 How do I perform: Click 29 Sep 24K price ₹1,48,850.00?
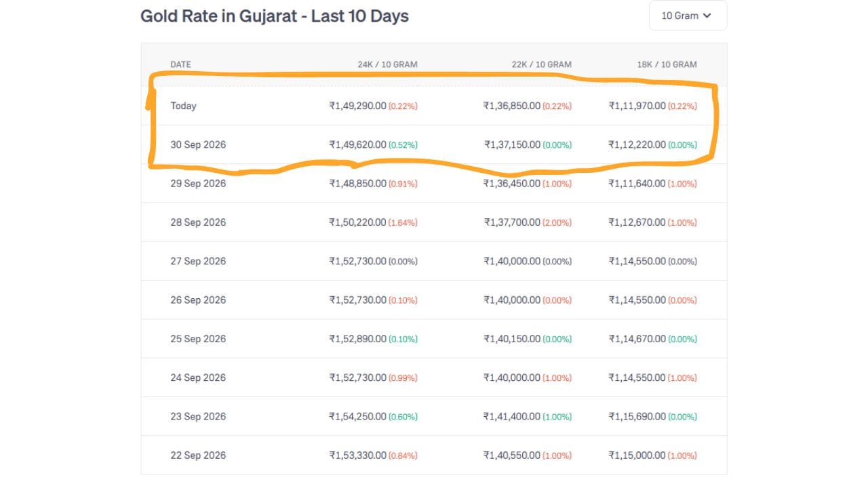[x=357, y=183]
